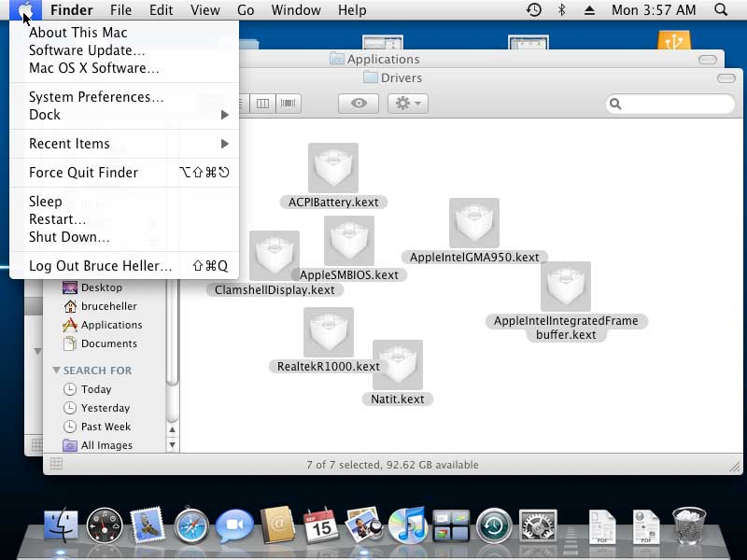Open the File menu
747x560 pixels.
point(120,10)
